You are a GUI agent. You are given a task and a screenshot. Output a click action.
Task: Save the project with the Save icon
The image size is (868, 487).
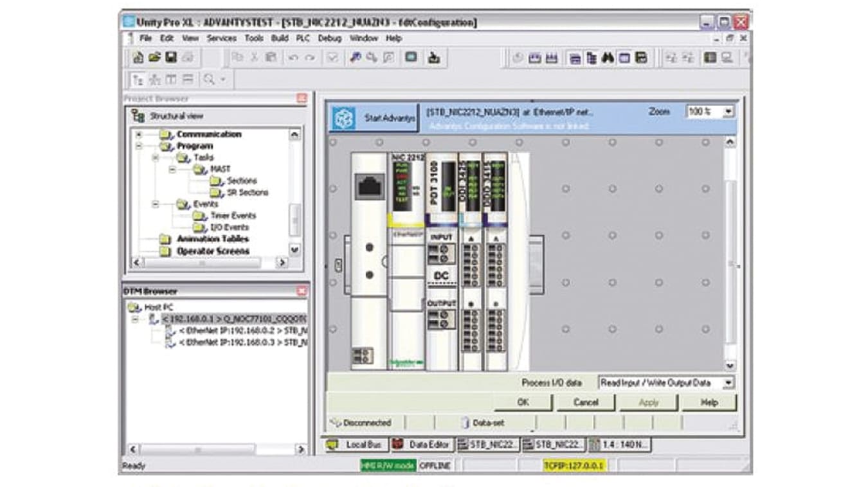[170, 57]
